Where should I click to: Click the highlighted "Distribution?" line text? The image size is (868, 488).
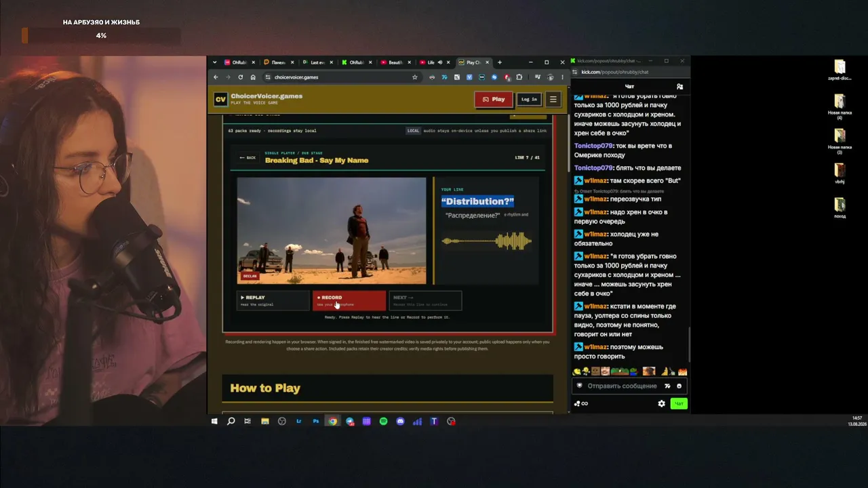pos(477,201)
